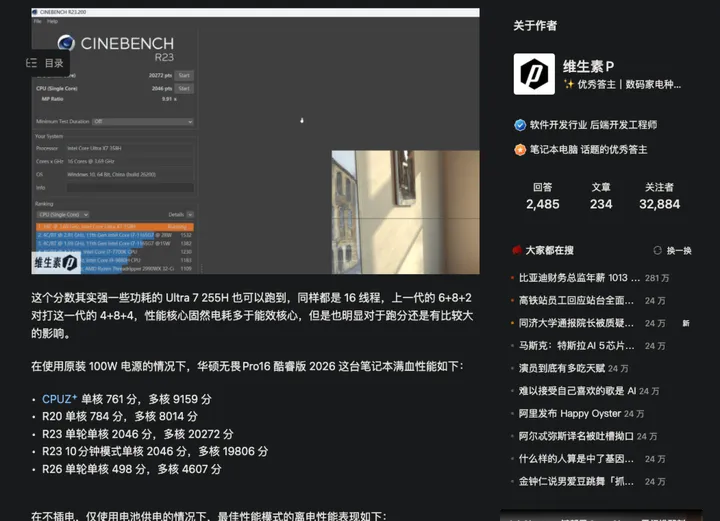Viewport: 720px width, 521px height.
Task: Click the 换一换 refresh button
Action: (x=672, y=251)
